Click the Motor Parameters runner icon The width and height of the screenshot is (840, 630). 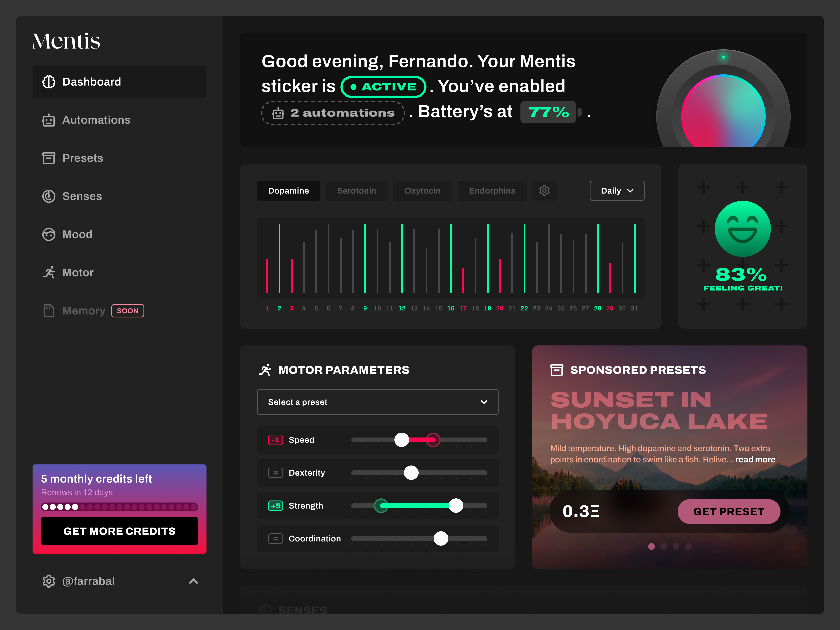pos(266,369)
